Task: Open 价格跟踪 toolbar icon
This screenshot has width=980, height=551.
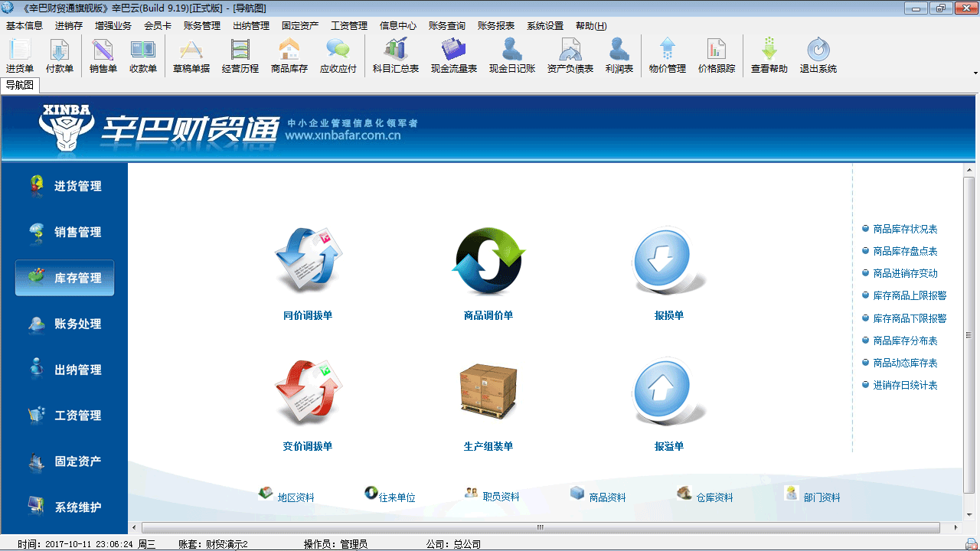Action: click(717, 56)
